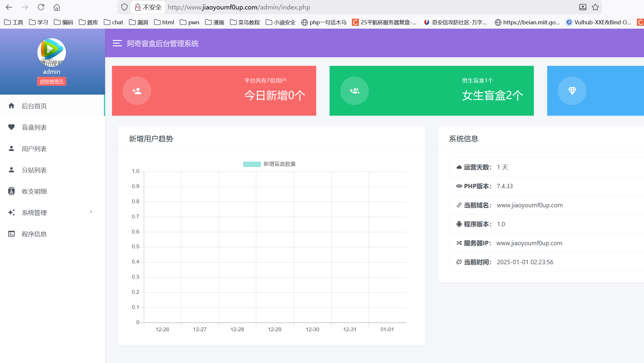Click the admin avatar image
The image size is (644, 363).
pos(52,52)
